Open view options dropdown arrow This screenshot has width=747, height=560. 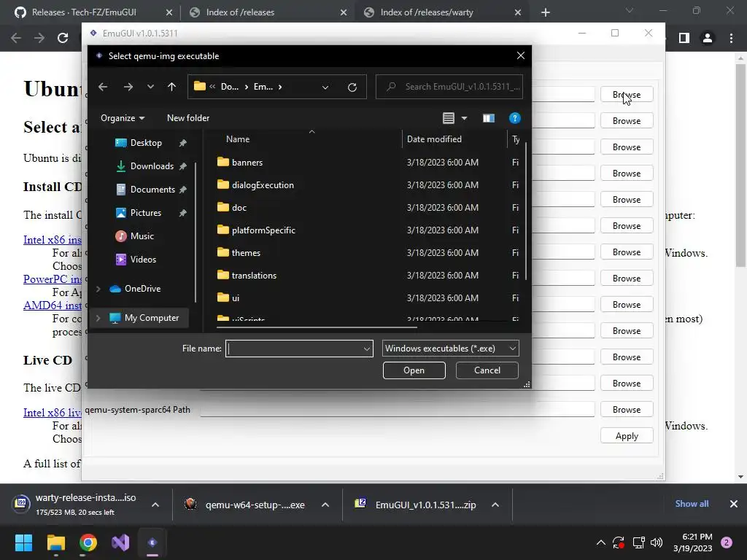point(464,118)
